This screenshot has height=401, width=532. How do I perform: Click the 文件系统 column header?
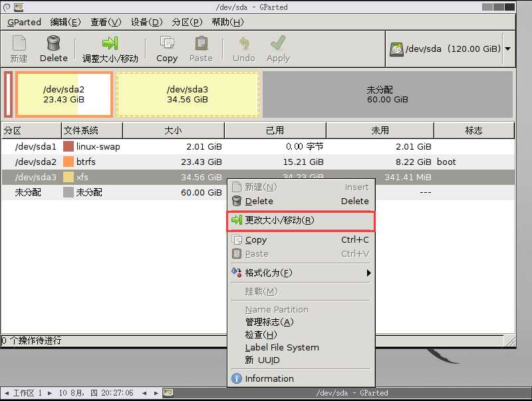[92, 130]
